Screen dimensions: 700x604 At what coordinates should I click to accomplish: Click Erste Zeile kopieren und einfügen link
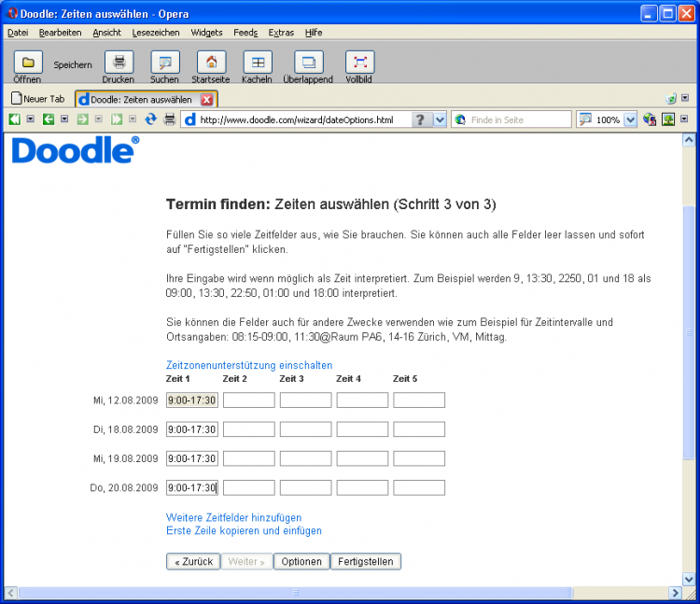[x=244, y=531]
